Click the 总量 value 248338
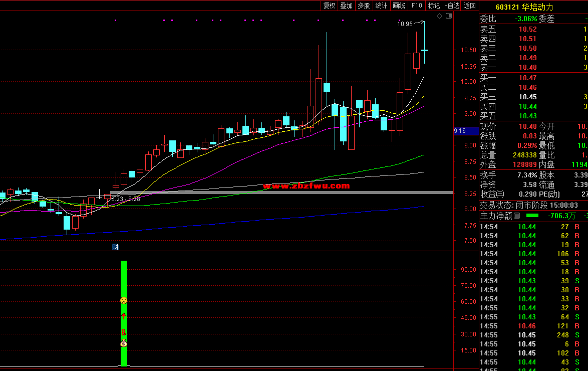 click(524, 155)
